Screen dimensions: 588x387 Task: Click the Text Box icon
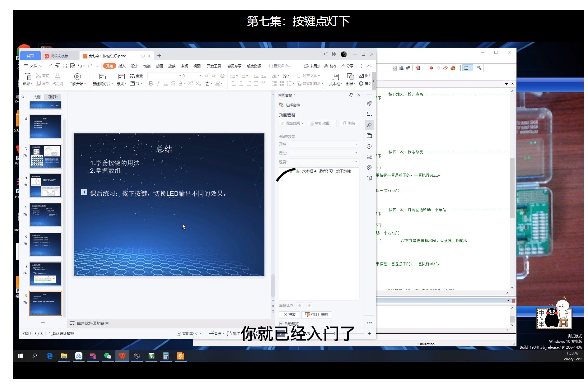click(x=335, y=76)
